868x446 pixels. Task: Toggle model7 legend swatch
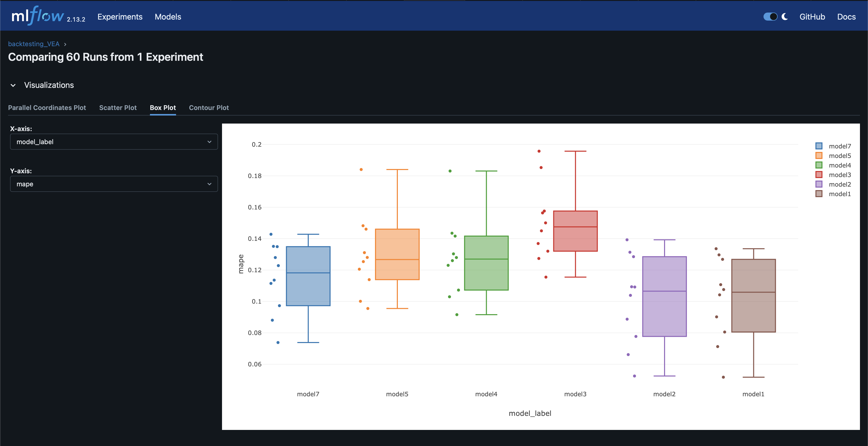point(819,146)
